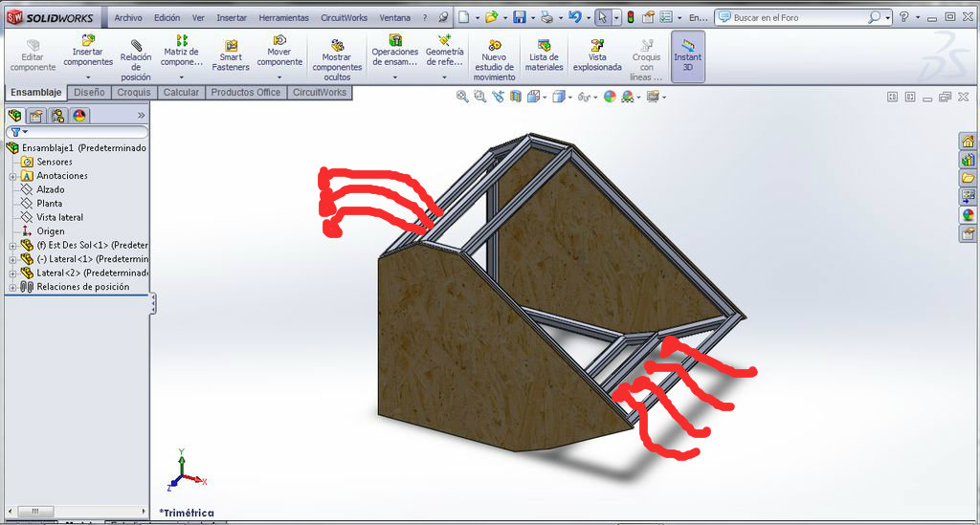Expand Est Des Sol<1> component node
980x525 pixels.
[12, 246]
